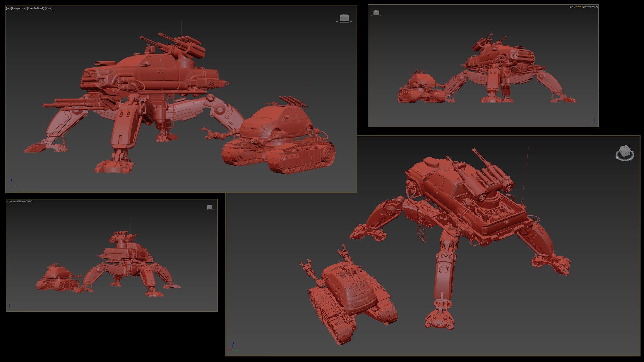
Task: Click the yellow mirrored Standard label top-right viewport
Action: tap(580, 7)
